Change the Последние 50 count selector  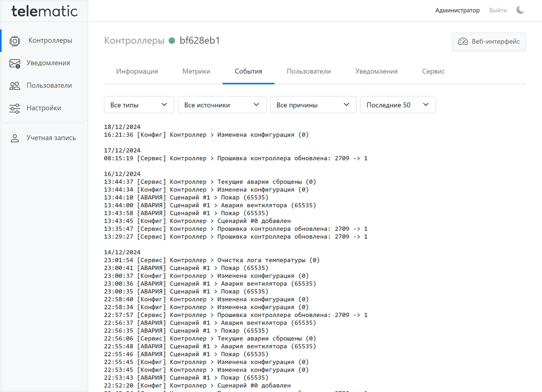click(x=397, y=105)
